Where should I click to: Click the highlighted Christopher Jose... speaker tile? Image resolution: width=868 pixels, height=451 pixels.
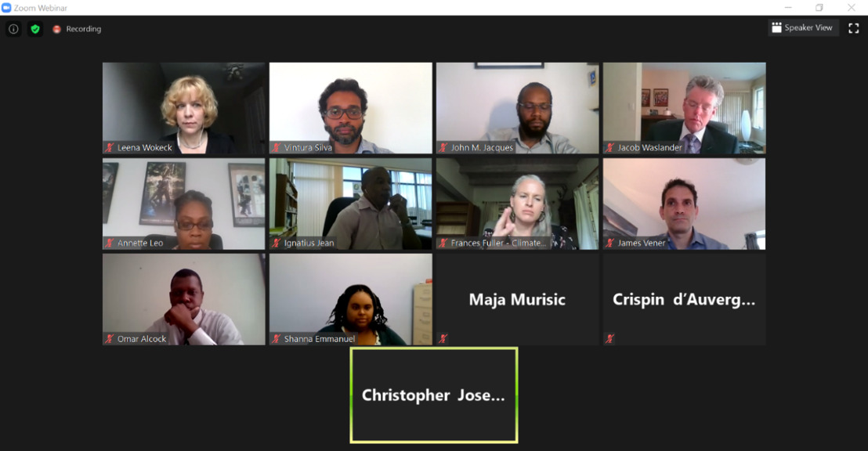click(434, 395)
